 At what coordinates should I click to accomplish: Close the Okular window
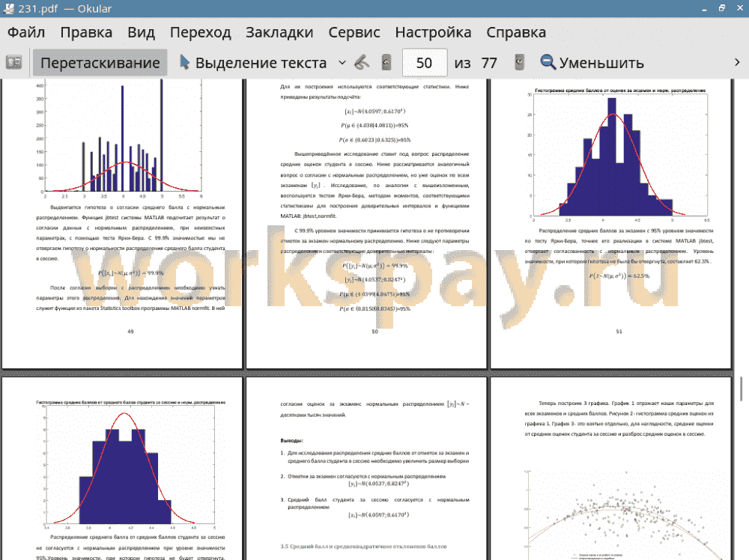[x=739, y=8]
